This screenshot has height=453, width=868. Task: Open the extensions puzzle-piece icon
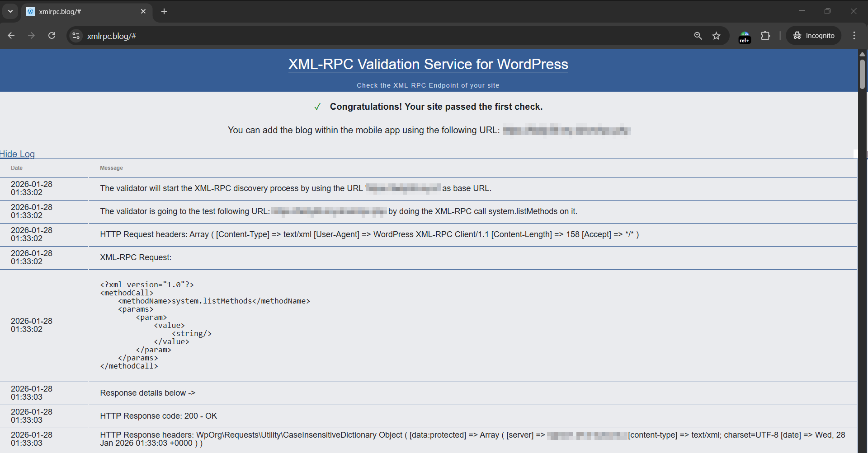[x=766, y=36]
